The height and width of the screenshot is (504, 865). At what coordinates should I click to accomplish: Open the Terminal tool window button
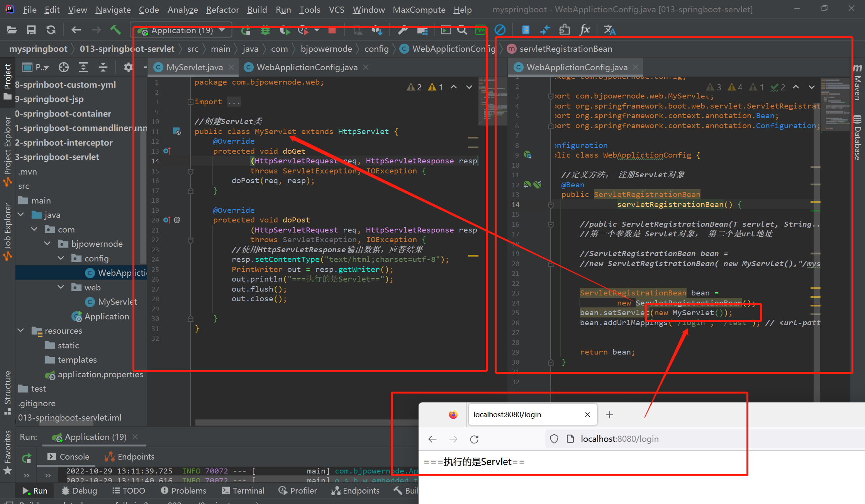point(243,490)
